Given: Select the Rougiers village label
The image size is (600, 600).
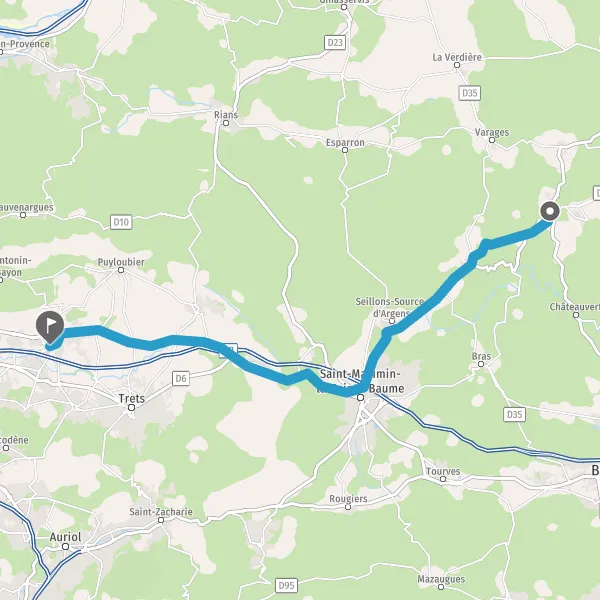Looking at the screenshot, I should [x=348, y=499].
